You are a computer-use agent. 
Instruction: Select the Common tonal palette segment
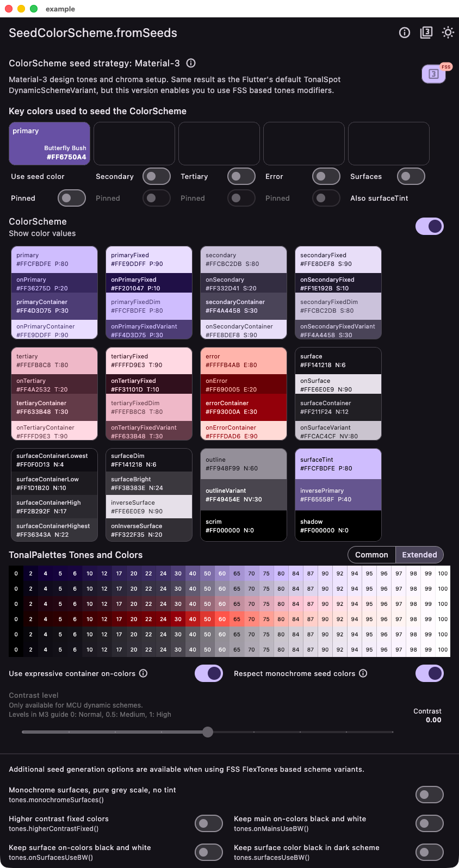tap(371, 555)
